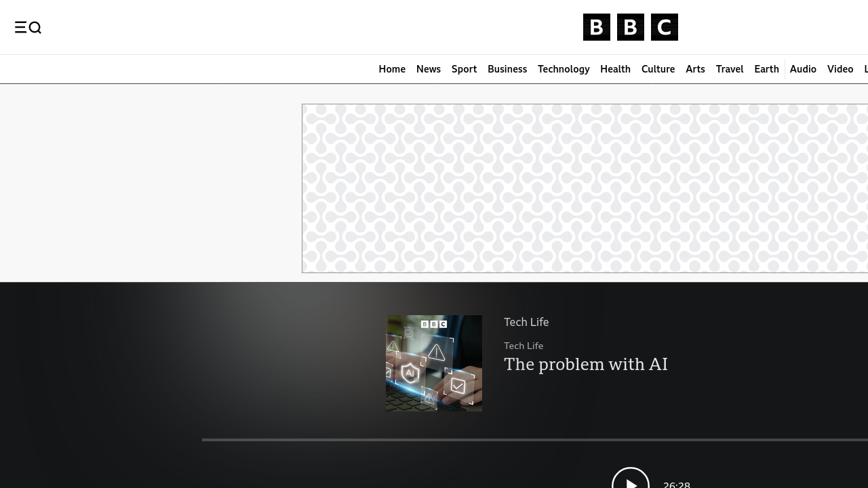Open the News section
Screen dimensions: 868x488
tap(428, 69)
